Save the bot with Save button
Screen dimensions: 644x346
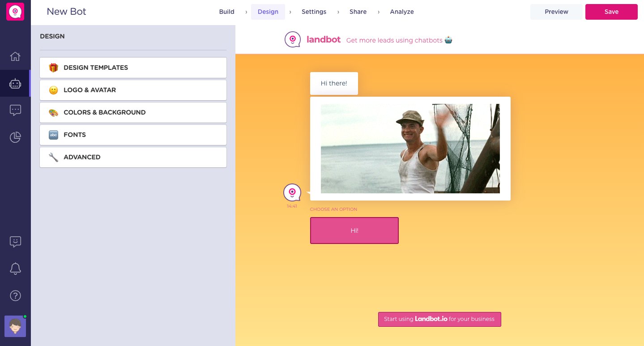(611, 12)
